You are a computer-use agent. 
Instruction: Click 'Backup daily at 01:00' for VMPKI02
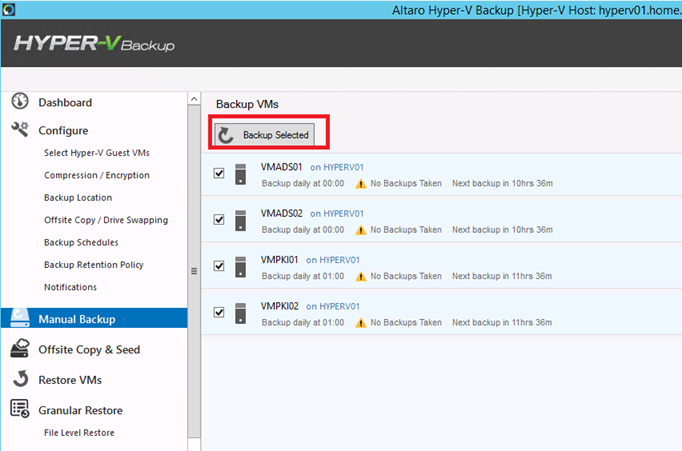point(303,323)
